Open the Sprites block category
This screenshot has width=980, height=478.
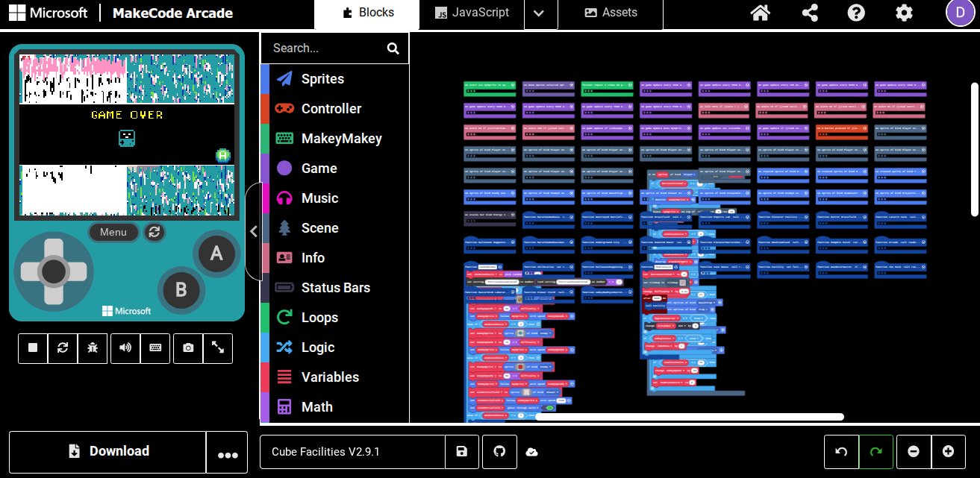coord(335,79)
